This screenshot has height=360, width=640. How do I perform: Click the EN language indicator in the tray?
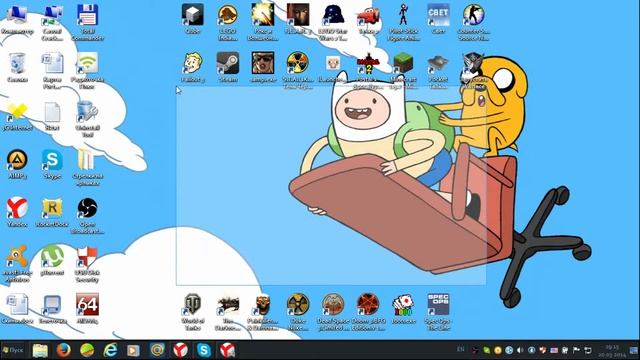click(x=461, y=349)
